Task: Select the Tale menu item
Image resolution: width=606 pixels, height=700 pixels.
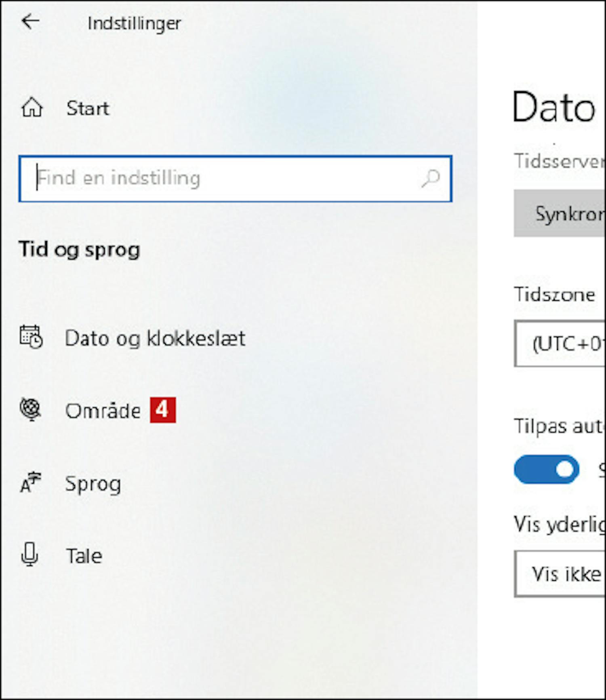Action: [84, 556]
